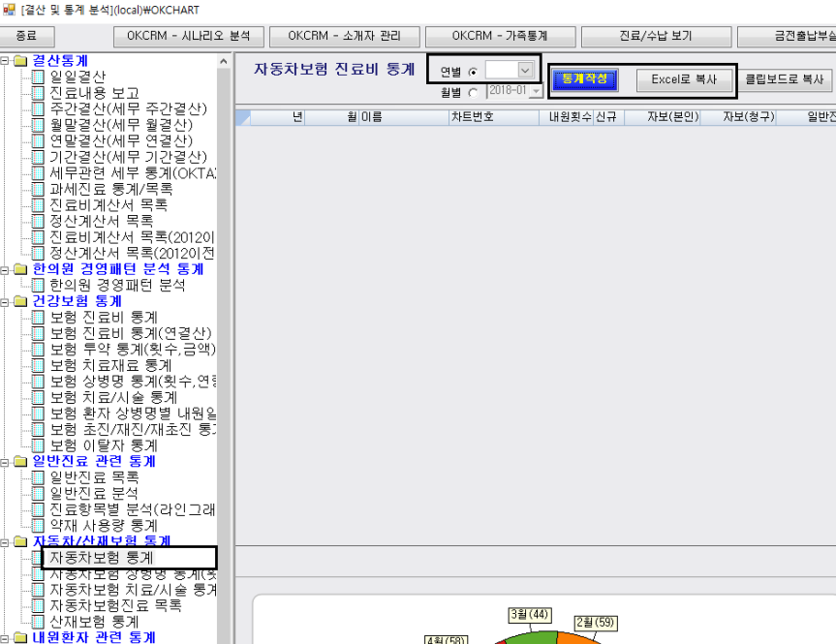Select 세무관련 세부 통계(OKTA tree item
The image size is (836, 644).
coord(133,172)
